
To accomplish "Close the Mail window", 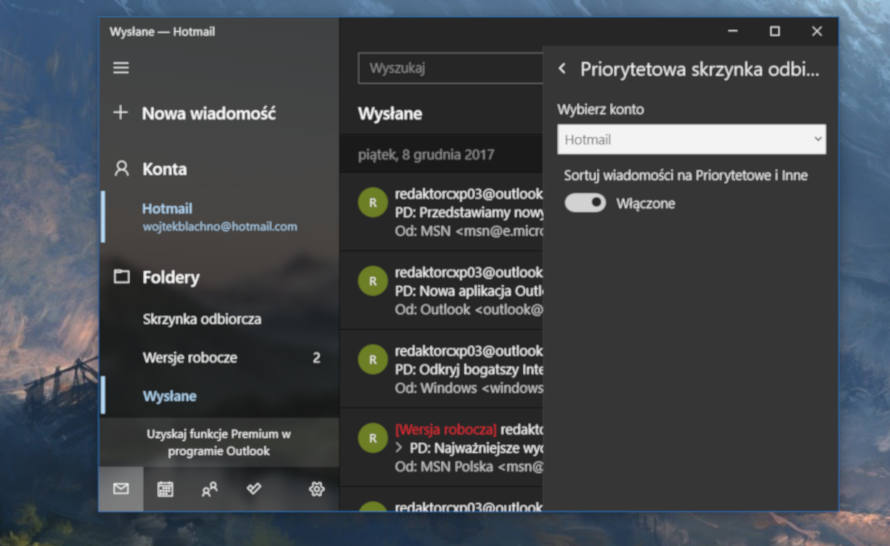I will click(x=817, y=31).
